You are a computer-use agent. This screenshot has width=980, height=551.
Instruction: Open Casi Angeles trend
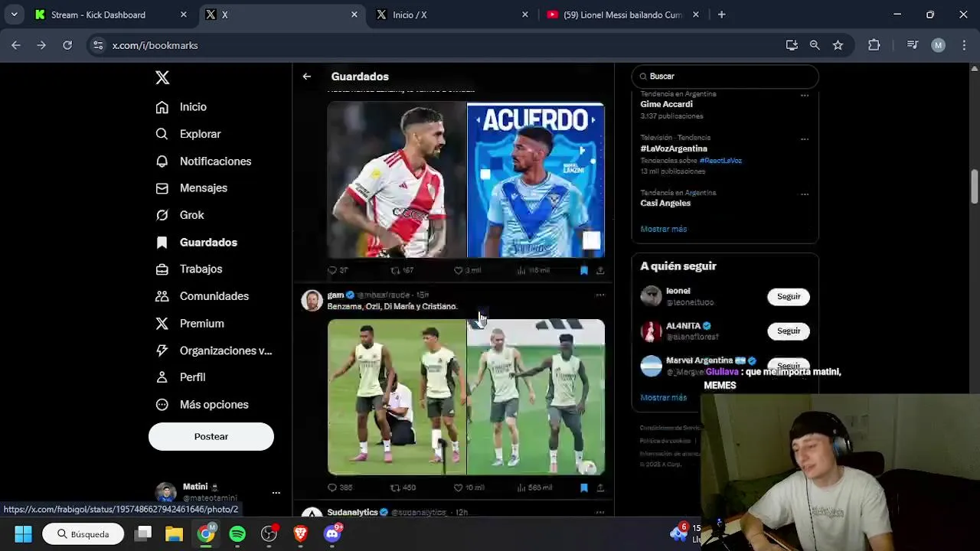665,203
